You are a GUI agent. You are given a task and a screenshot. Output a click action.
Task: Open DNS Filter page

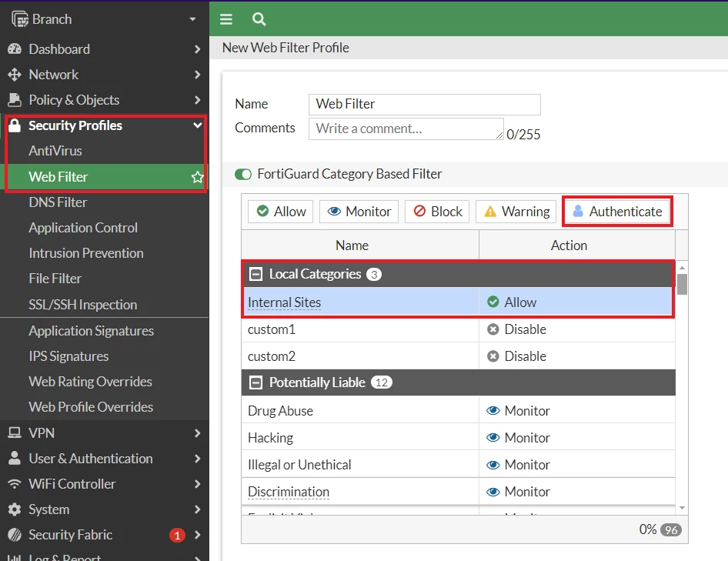pyautogui.click(x=58, y=202)
